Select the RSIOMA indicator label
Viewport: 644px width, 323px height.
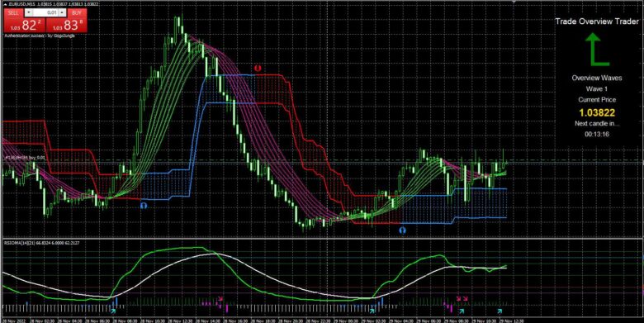tap(42, 243)
